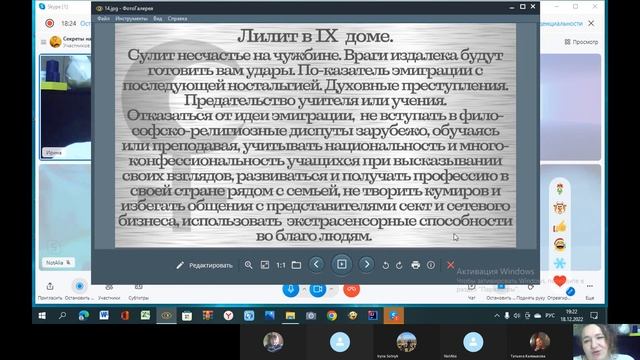The height and width of the screenshot is (360, 640).
Task: Toggle Субтитры subtitles in Skype
Action: point(138,291)
